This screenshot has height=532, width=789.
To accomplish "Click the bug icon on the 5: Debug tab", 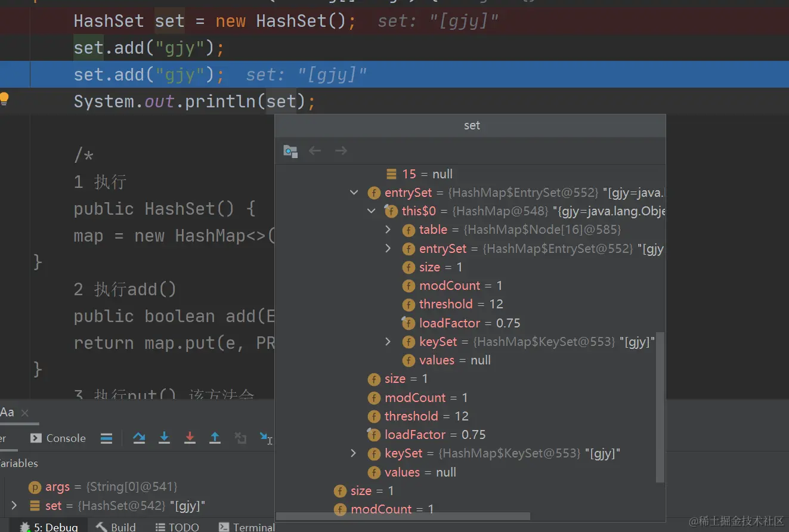I will click(x=25, y=527).
